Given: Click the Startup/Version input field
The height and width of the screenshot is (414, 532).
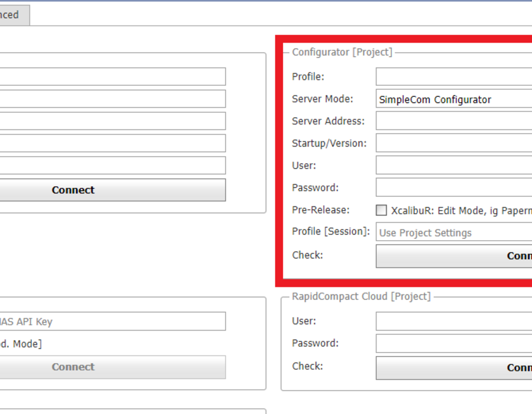Looking at the screenshot, I should tap(454, 143).
